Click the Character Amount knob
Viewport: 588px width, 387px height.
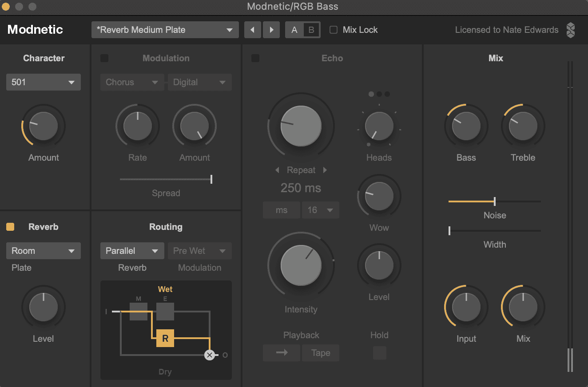(x=44, y=126)
